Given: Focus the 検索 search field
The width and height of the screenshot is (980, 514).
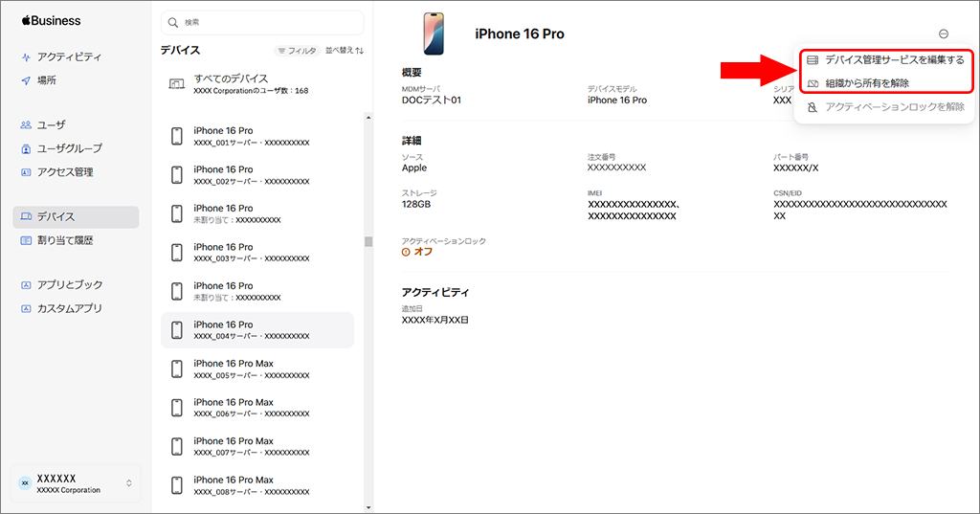Looking at the screenshot, I should [262, 23].
